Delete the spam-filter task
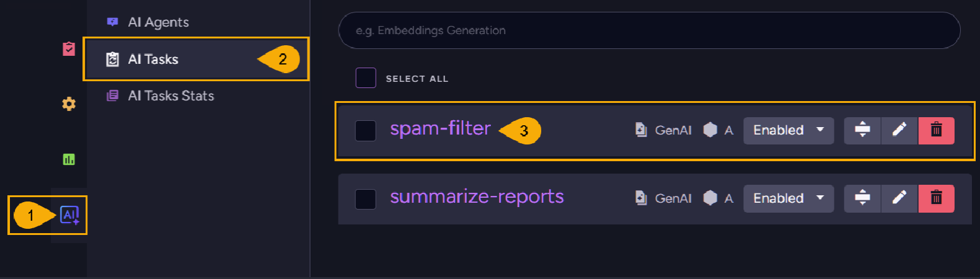The image size is (980, 279). [936, 130]
